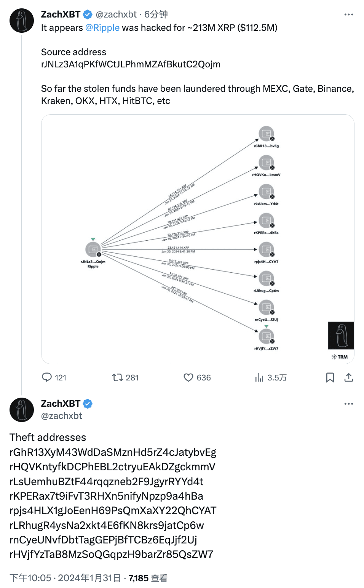This screenshot has height=588, width=364.
Task: Open the more options menu on the main tweet
Action: [349, 14]
